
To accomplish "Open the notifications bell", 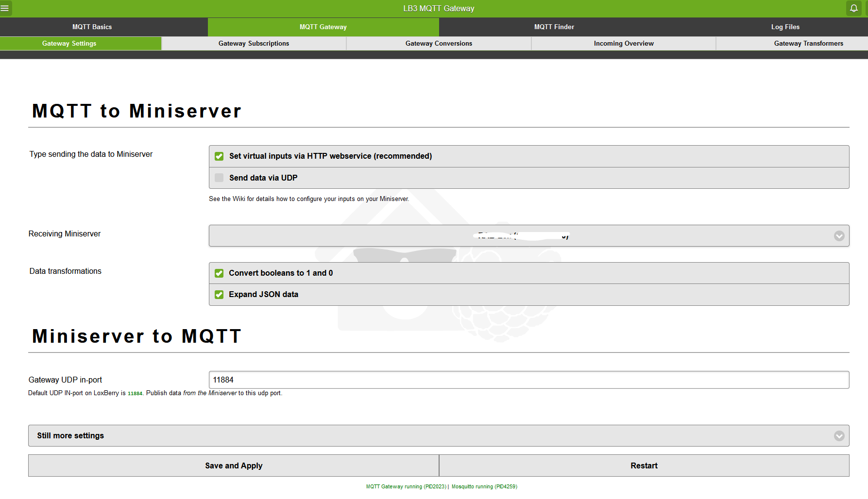I will pyautogui.click(x=854, y=8).
